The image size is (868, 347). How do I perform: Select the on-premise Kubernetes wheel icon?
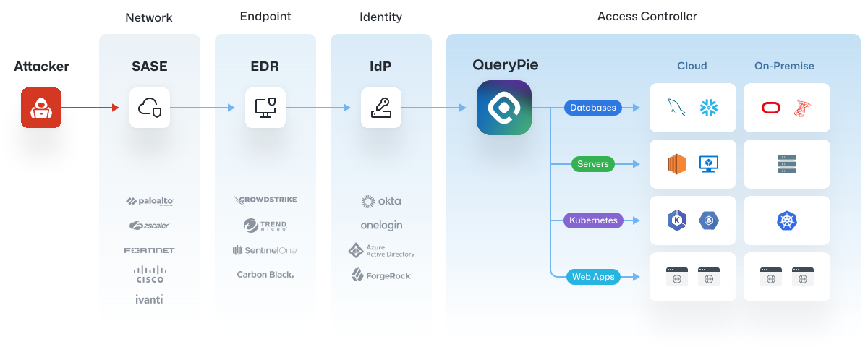[x=787, y=220]
